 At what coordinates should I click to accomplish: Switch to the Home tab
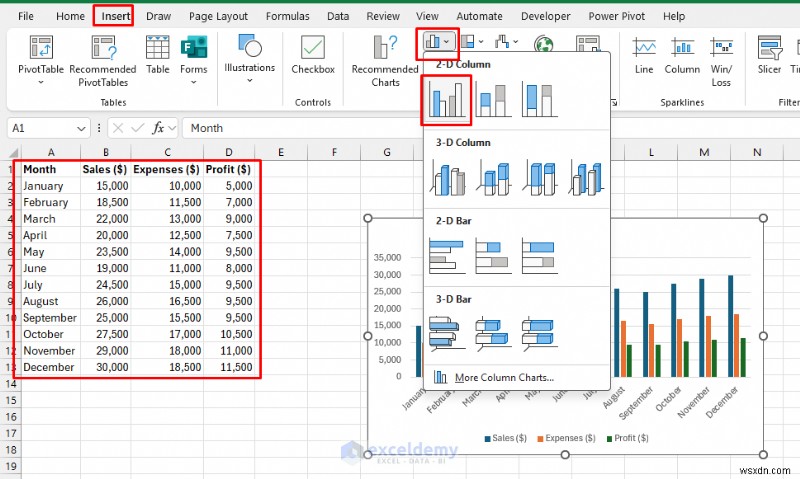pos(70,16)
